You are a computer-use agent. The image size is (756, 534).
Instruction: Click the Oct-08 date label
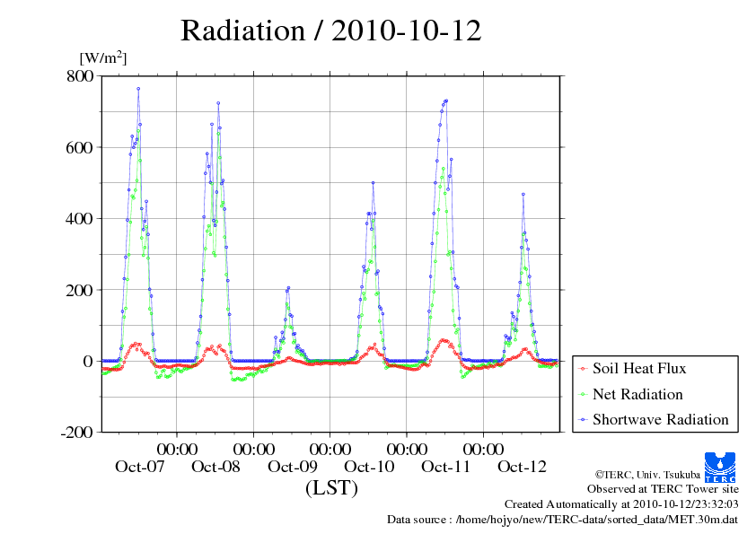215,467
